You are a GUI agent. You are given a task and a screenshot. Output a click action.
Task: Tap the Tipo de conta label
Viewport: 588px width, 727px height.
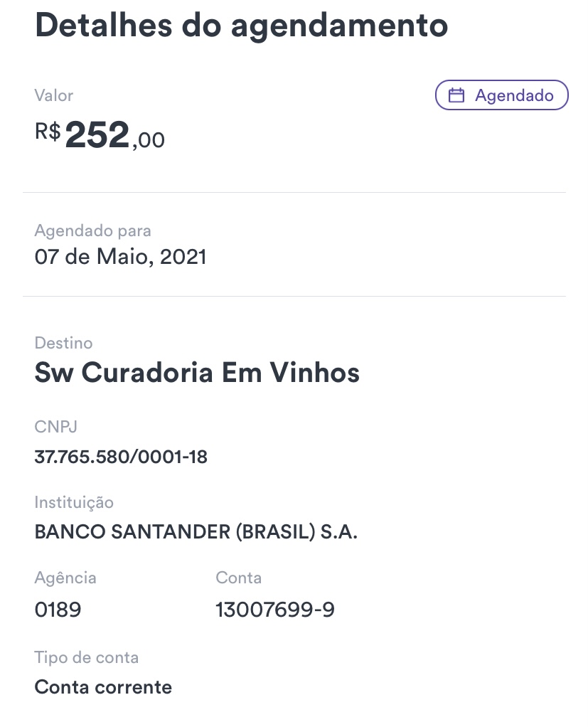tap(86, 657)
